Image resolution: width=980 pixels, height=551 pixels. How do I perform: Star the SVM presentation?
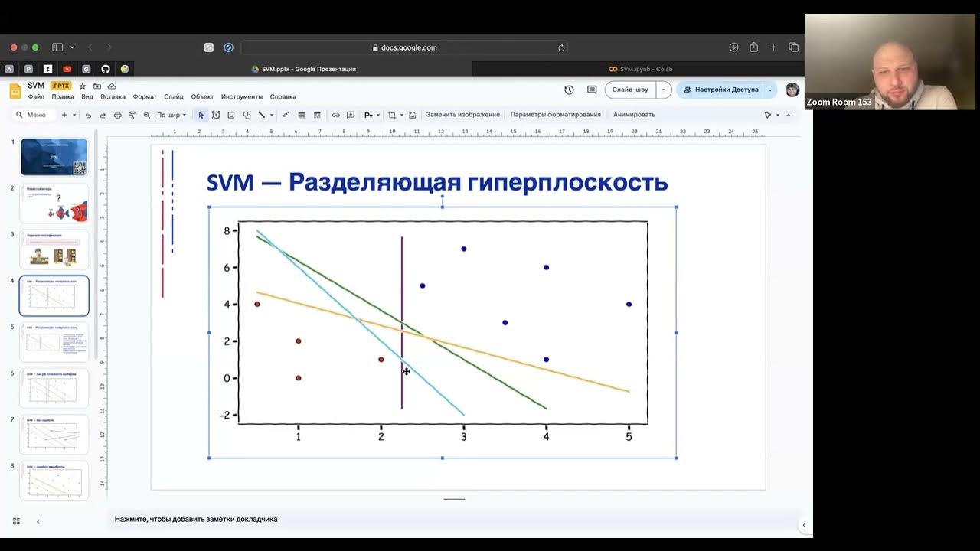tap(83, 86)
